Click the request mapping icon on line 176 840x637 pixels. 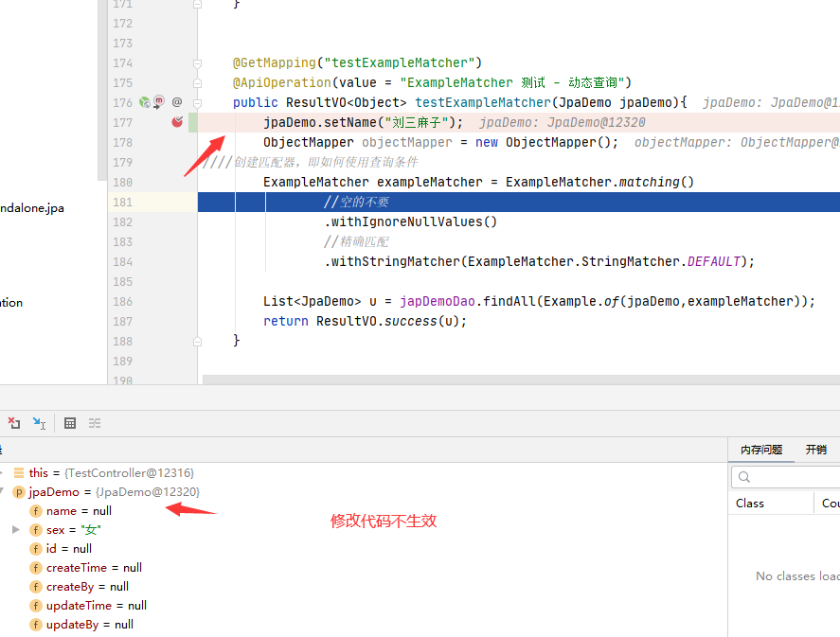click(x=159, y=102)
